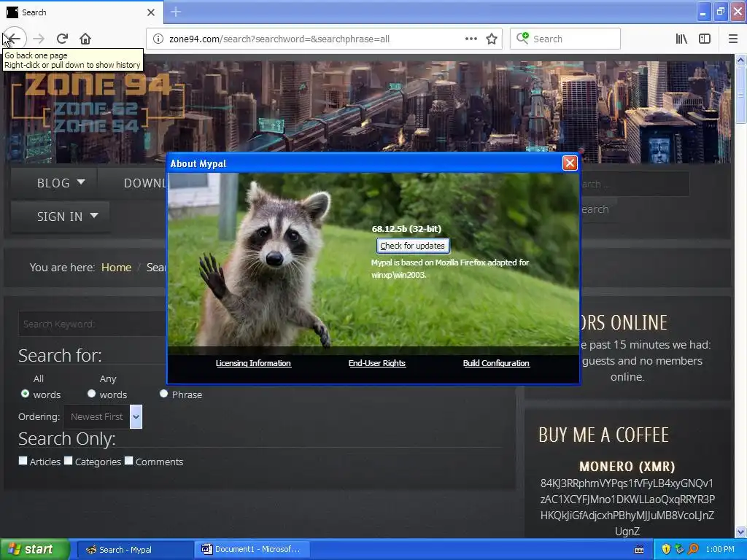Open Build Configuration link
This screenshot has width=747, height=560.
496,363
